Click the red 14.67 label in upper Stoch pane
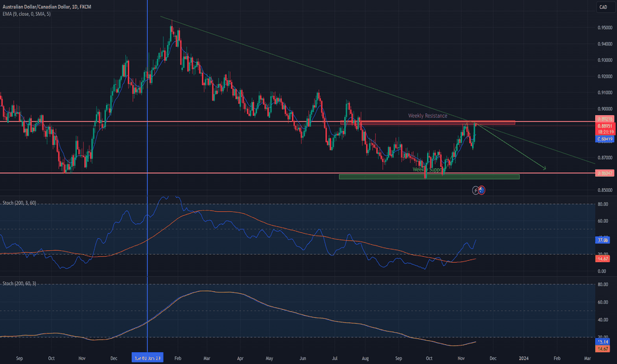The image size is (617, 364). click(603, 259)
